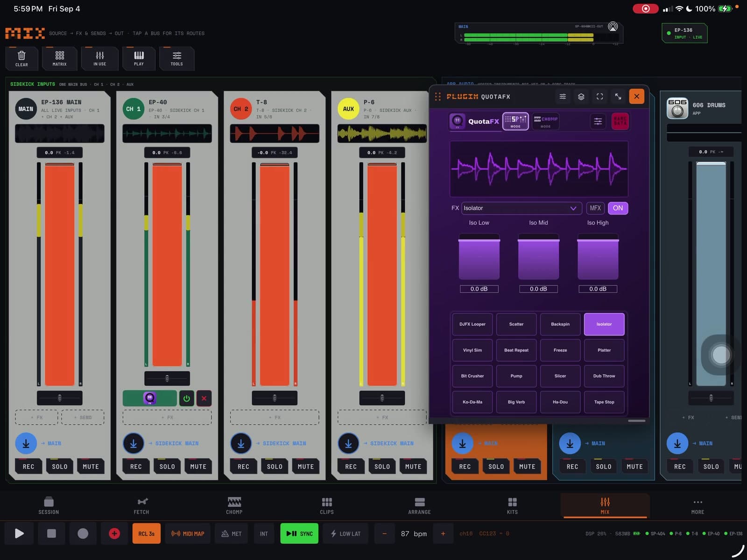Open the TOOLS sliders button
Image resolution: width=747 pixels, height=560 pixels.
[176, 58]
